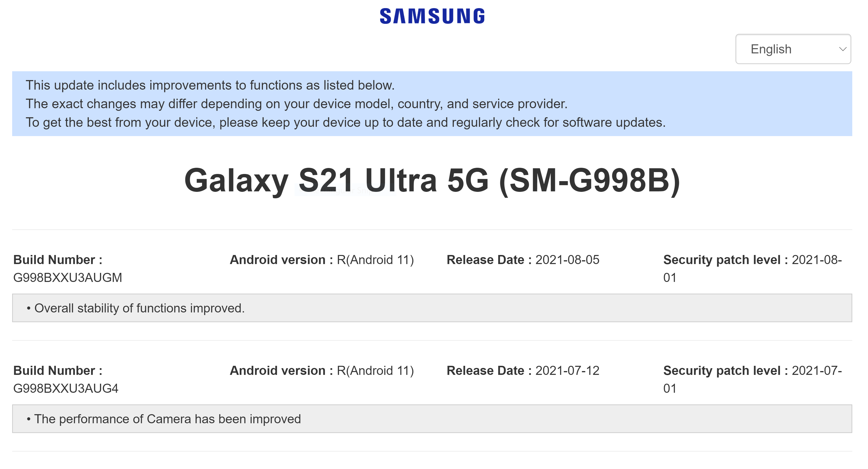Viewport: 868px width, 469px height.
Task: Click the second 'Build Number :' label
Action: coord(58,371)
